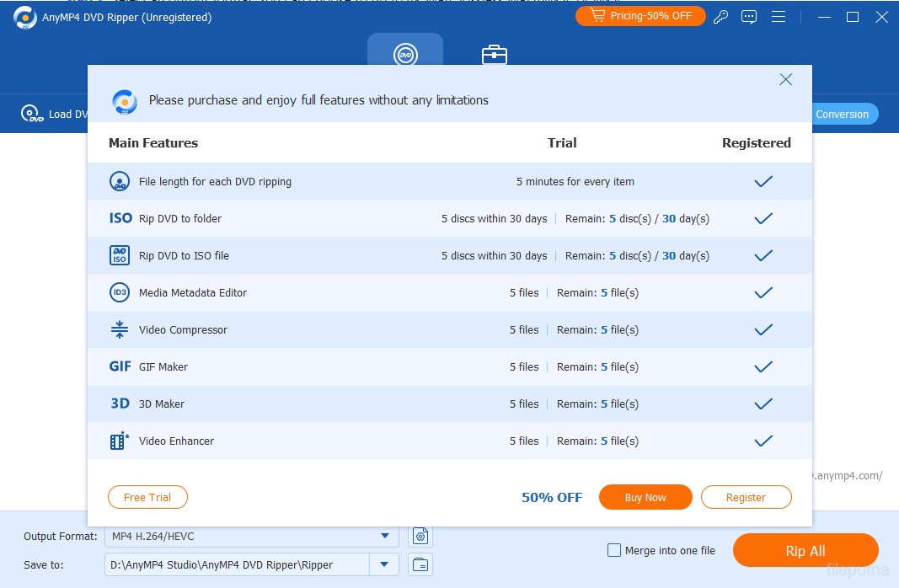Click the AnyMP4 logo in dialog header

click(125, 102)
